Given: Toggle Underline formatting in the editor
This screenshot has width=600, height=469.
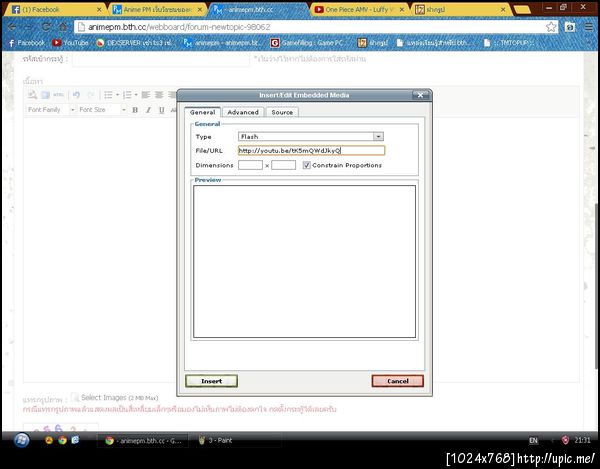Looking at the screenshot, I should point(161,110).
